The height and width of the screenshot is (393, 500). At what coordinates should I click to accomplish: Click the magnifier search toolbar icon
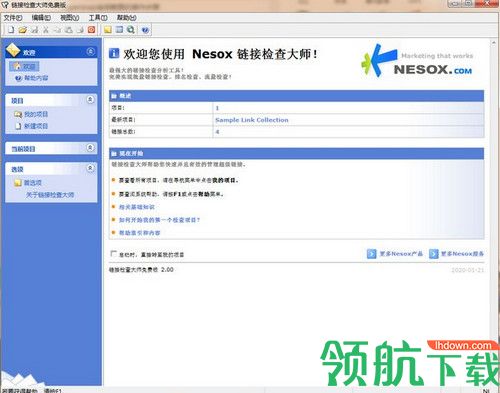131,30
